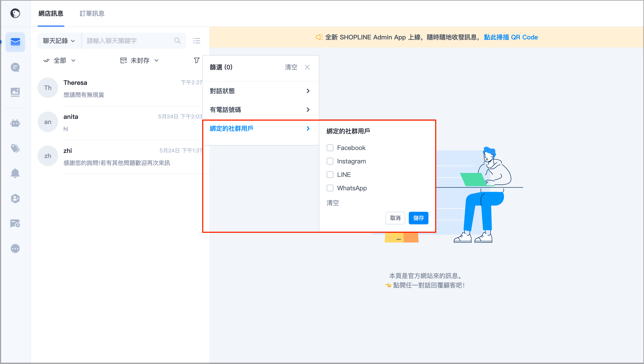Image resolution: width=644 pixels, height=364 pixels.
Task: Click the filter funnel icon
Action: point(197,60)
